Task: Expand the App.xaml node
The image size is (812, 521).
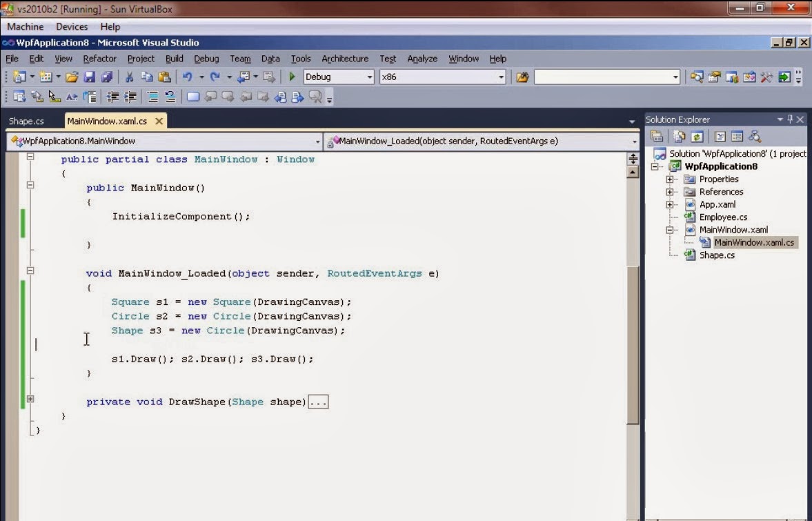Action: 670,204
